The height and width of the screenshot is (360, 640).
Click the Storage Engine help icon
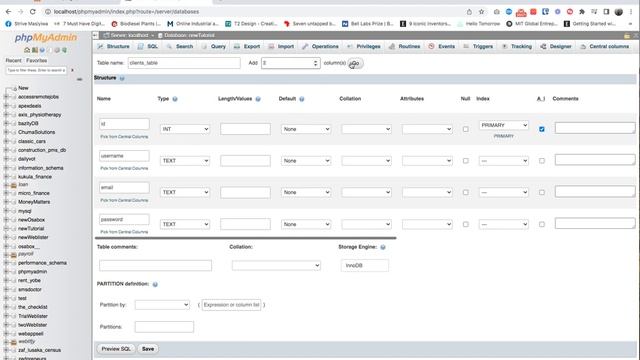[383, 247]
